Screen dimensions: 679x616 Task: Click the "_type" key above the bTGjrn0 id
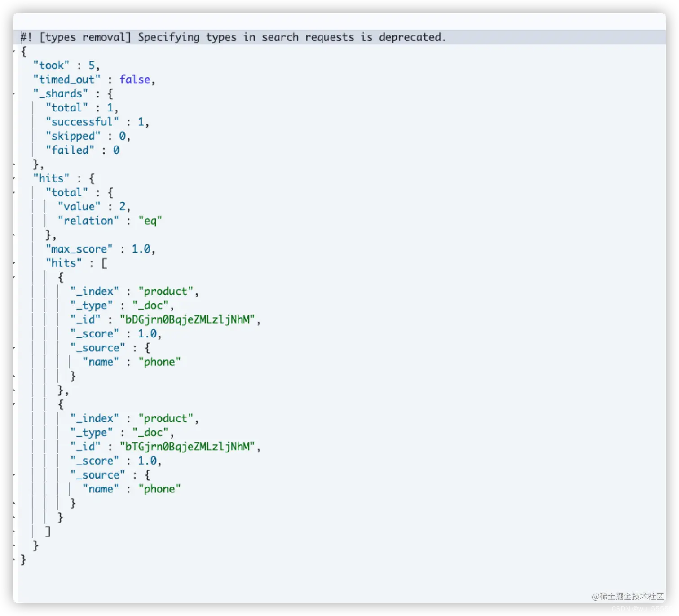pyautogui.click(x=92, y=433)
